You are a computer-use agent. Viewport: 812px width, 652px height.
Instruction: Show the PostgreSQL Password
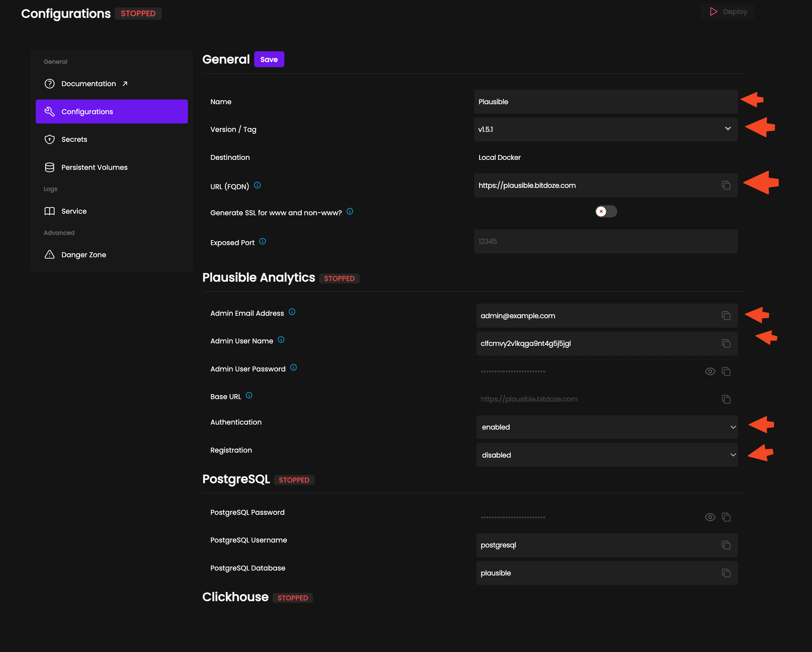tap(710, 517)
